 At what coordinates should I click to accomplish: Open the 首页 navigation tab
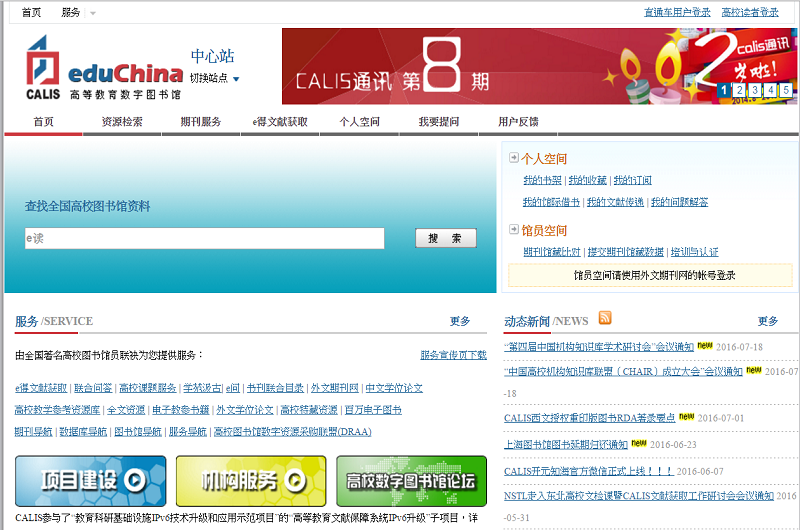[43, 122]
